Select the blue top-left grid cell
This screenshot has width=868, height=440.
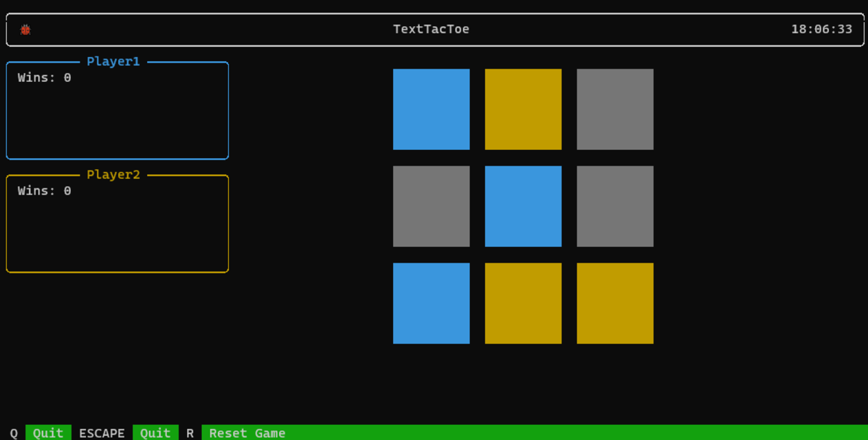click(x=431, y=109)
